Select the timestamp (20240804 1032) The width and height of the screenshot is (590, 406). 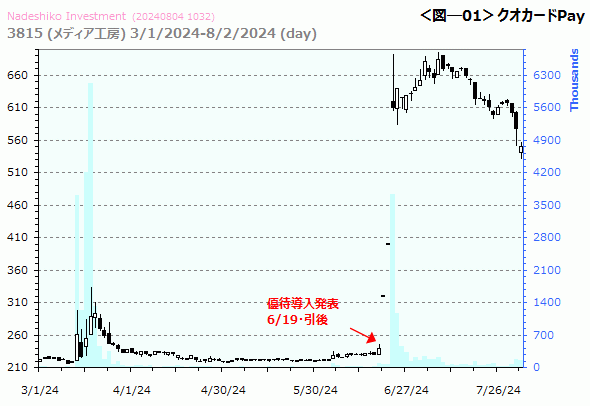(173, 17)
